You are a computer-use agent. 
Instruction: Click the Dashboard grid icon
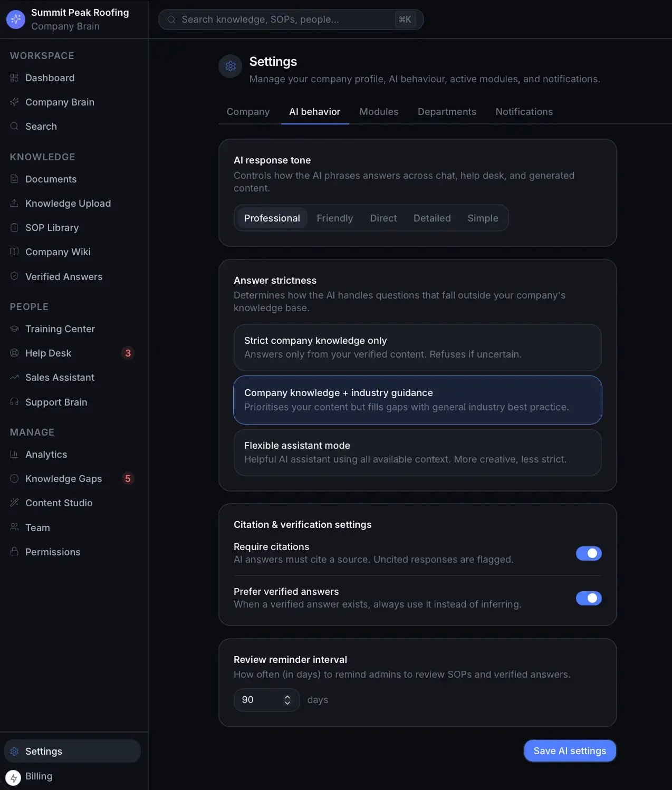coord(14,78)
